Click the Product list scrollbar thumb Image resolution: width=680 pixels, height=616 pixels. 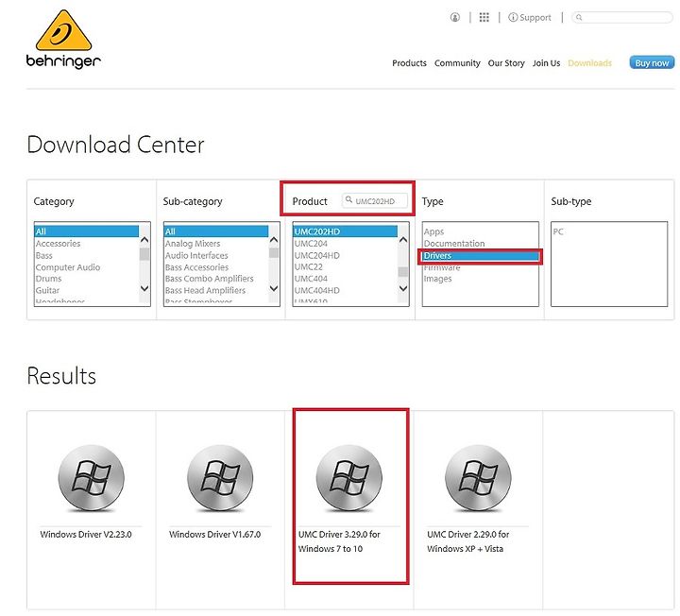[x=403, y=271]
